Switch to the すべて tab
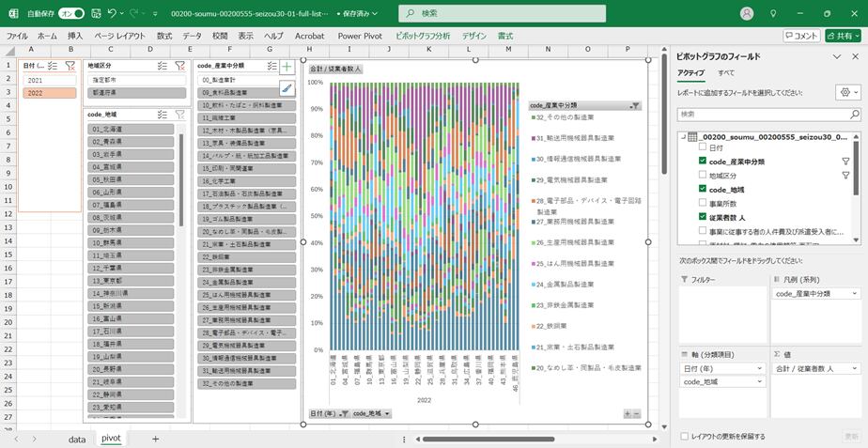868x448 pixels. pyautogui.click(x=726, y=72)
